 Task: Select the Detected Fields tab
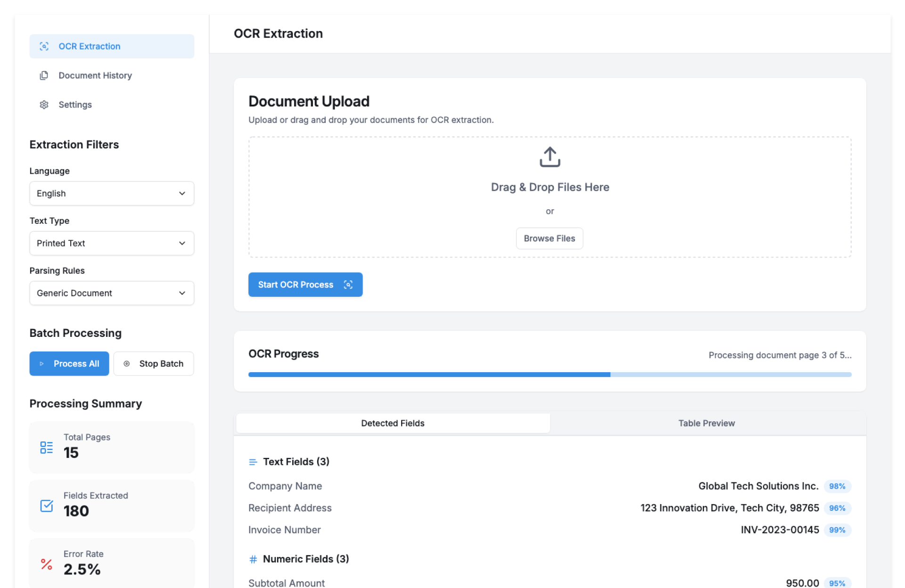click(x=393, y=423)
